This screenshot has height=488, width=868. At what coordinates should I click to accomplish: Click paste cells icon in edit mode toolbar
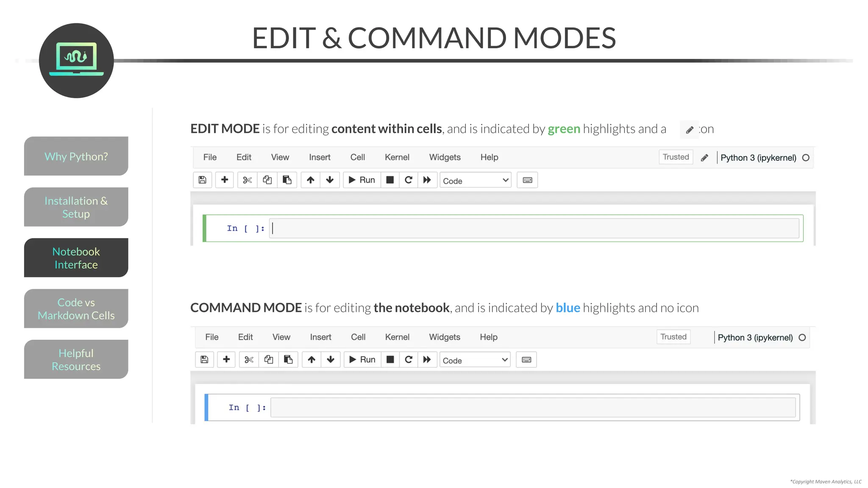[287, 180]
